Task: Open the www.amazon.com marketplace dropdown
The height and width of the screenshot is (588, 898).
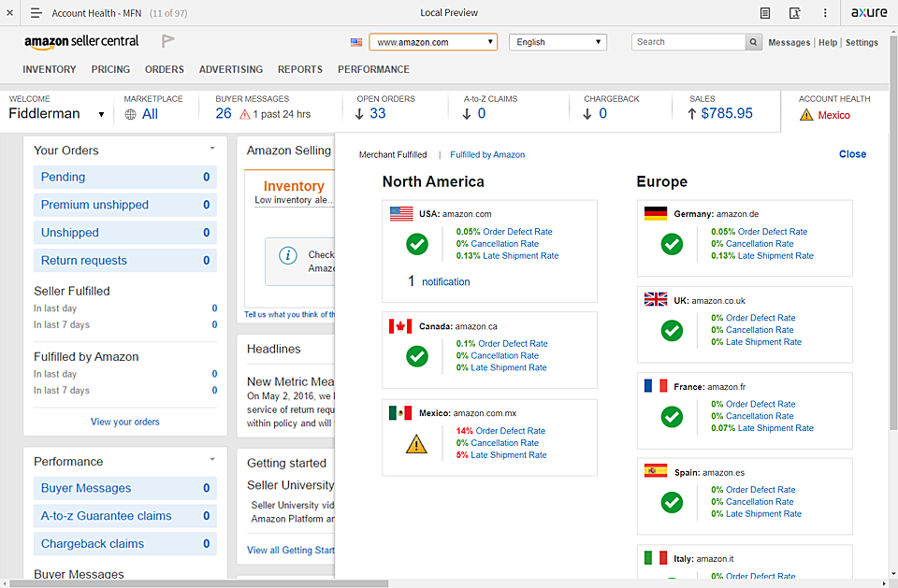Action: (433, 42)
